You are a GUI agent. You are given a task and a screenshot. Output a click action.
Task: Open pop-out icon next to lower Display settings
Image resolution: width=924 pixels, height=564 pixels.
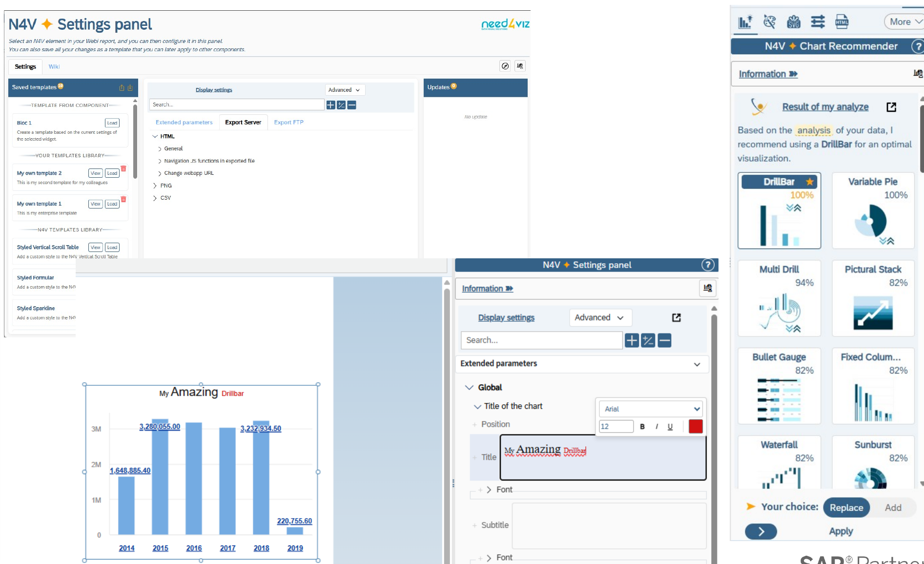(x=677, y=317)
